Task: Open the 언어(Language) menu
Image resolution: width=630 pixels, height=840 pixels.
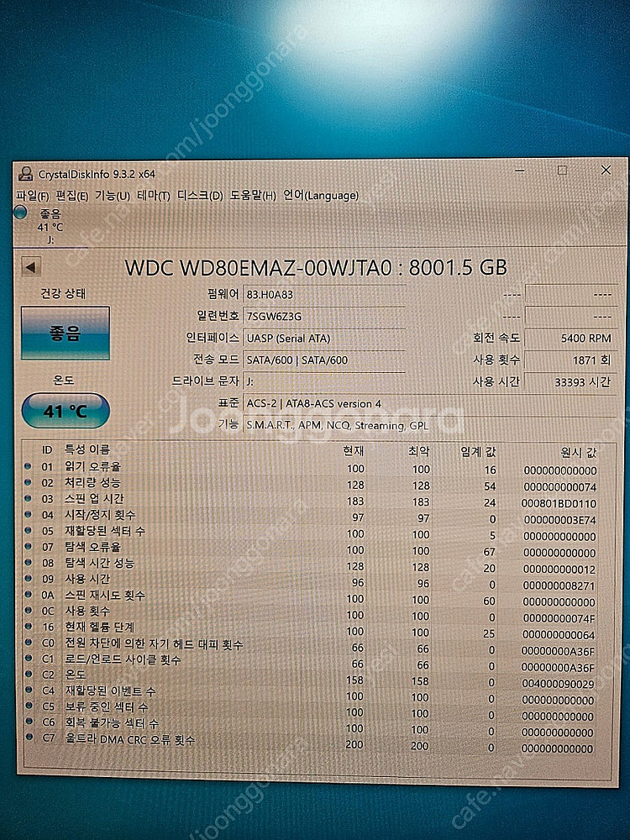Action: pyautogui.click(x=321, y=195)
